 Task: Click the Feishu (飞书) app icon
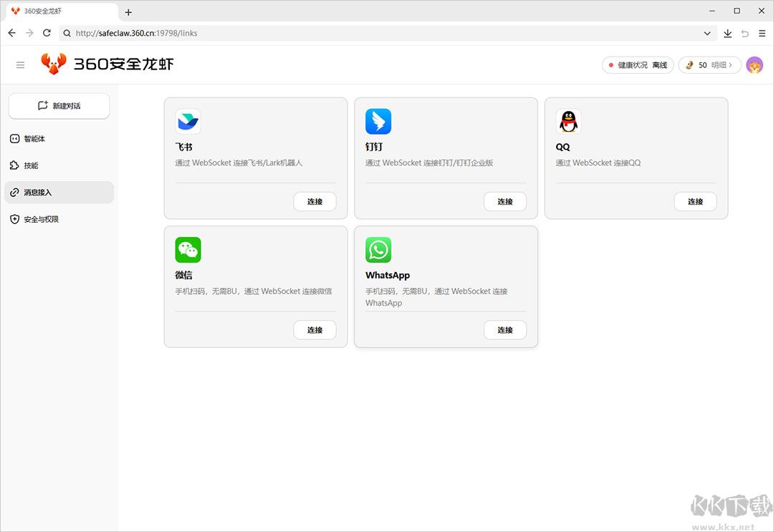[188, 121]
